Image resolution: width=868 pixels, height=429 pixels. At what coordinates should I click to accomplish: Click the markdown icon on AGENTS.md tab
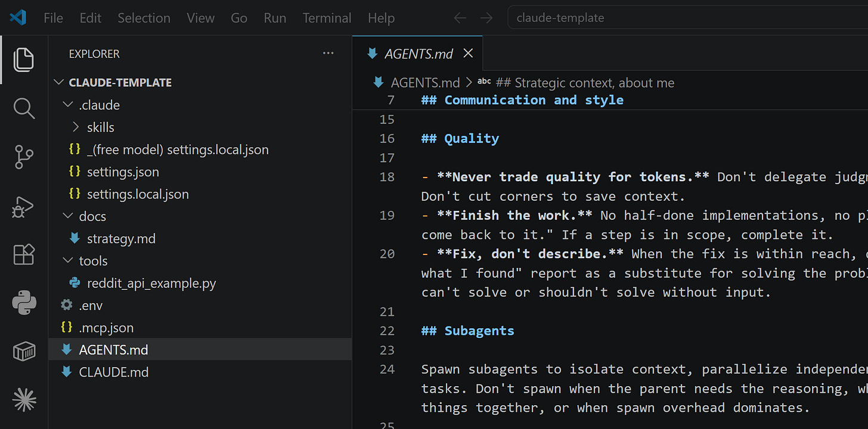[x=373, y=54]
